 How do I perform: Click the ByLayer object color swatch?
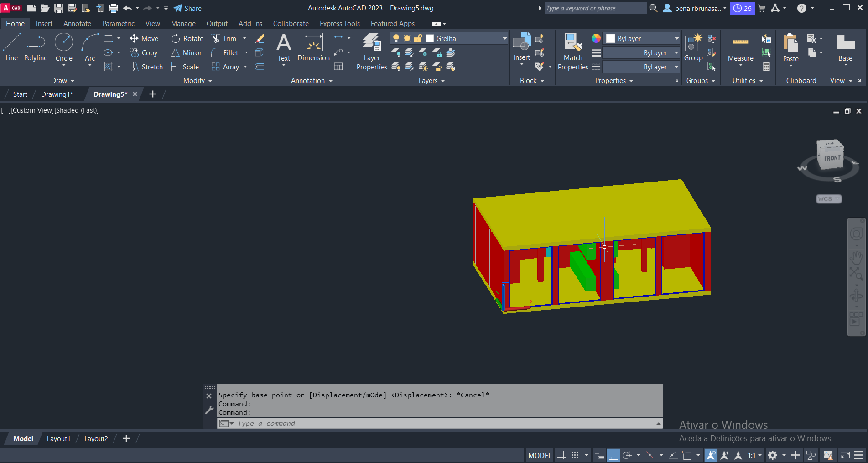click(x=611, y=39)
